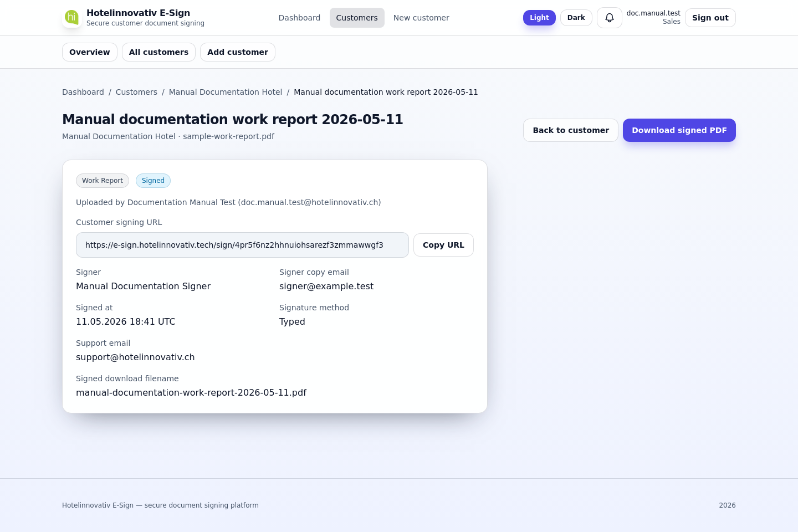
Task: Select the Overview sub-tab
Action: [x=90, y=52]
